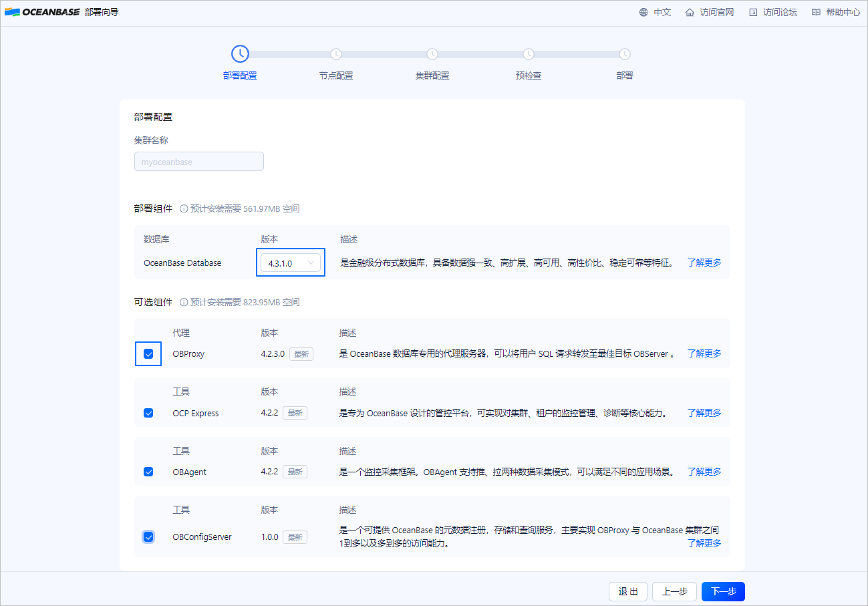The image size is (868, 606).
Task: Open 了解更多 for OCP Express
Action: [704, 413]
